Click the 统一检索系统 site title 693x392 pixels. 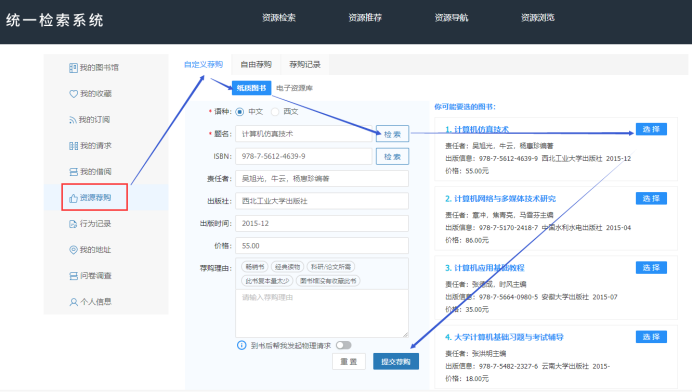55,20
